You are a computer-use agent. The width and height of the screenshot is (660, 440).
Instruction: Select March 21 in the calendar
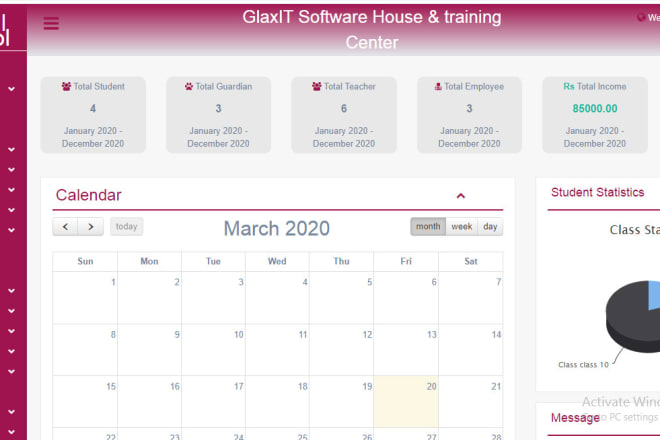[471, 402]
